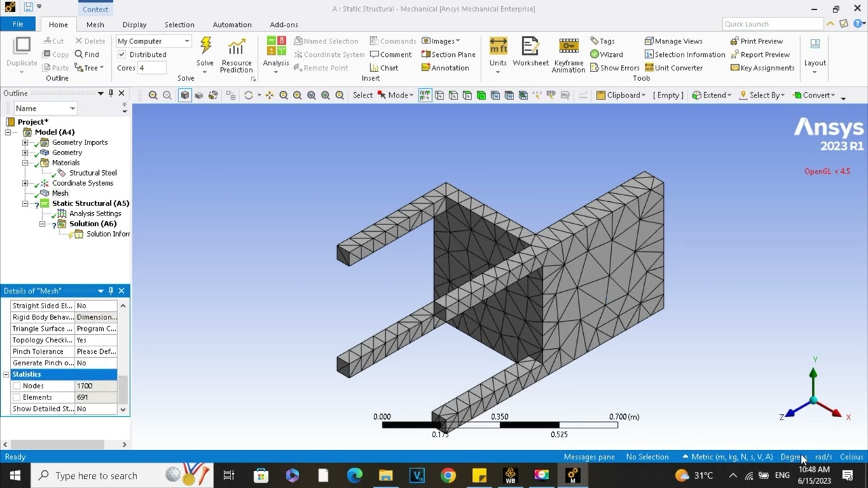The height and width of the screenshot is (488, 868).
Task: Switch to the Display ribbon tab
Action: pos(134,24)
